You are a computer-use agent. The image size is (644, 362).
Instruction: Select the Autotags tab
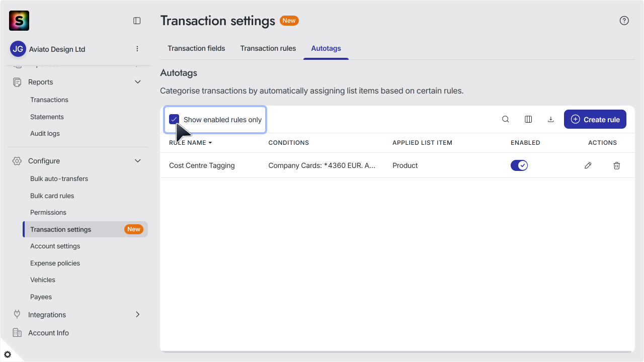click(x=326, y=48)
